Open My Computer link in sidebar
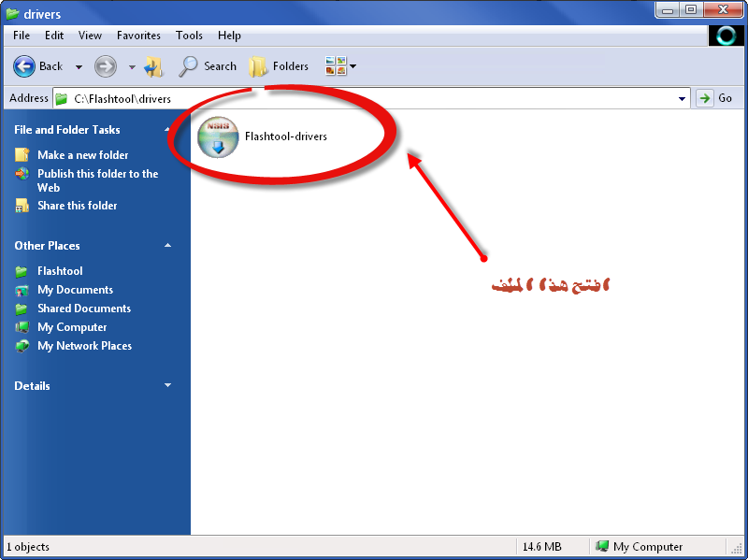 [x=72, y=327]
